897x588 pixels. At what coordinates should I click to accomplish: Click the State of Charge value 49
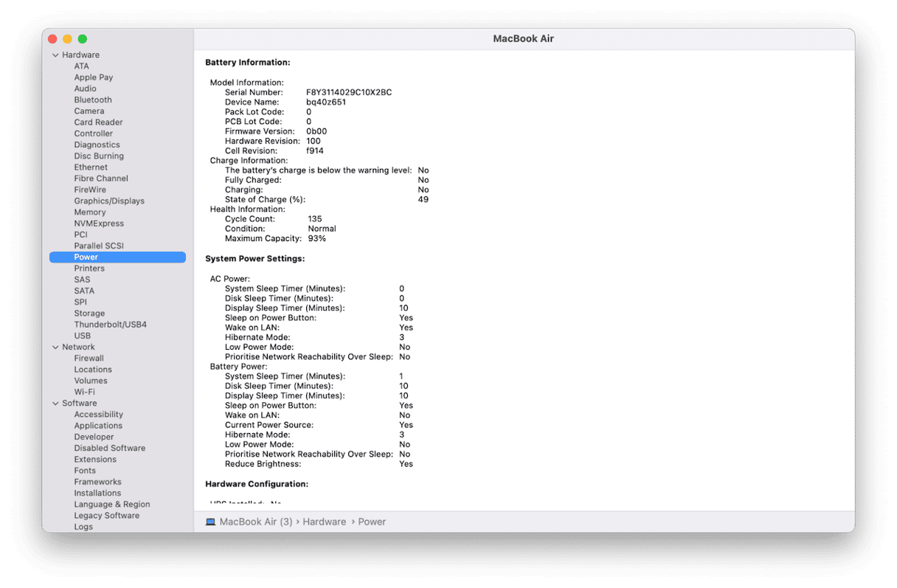(x=423, y=200)
